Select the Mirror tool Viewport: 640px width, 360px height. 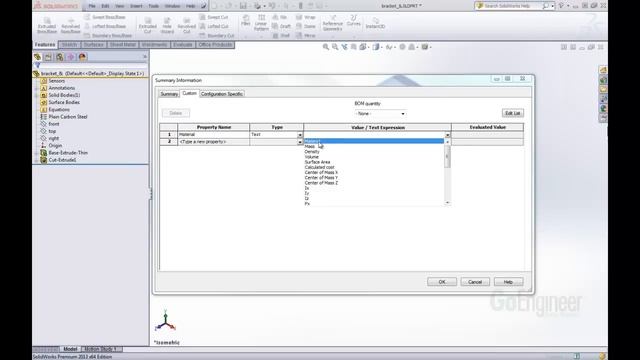pos(306,36)
